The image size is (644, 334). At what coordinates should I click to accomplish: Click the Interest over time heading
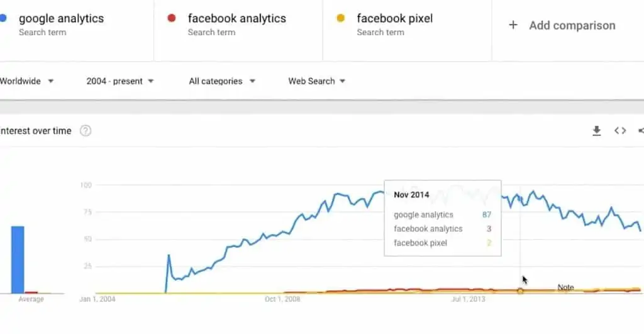[x=36, y=131]
